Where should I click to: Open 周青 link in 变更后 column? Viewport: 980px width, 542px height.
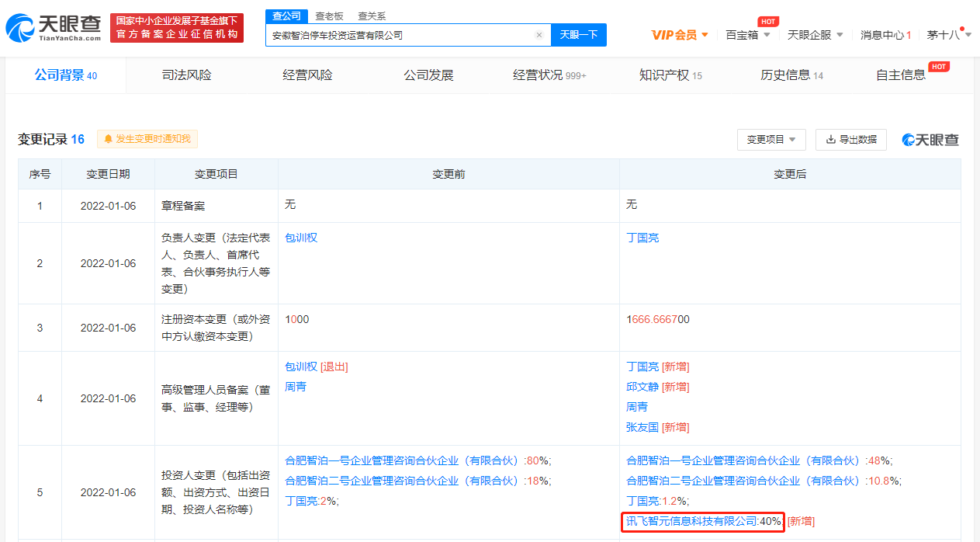(x=637, y=407)
